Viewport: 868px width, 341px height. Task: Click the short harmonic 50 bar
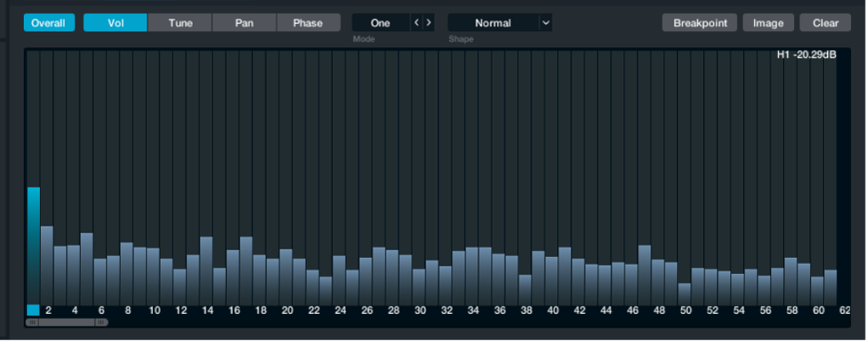point(685,293)
